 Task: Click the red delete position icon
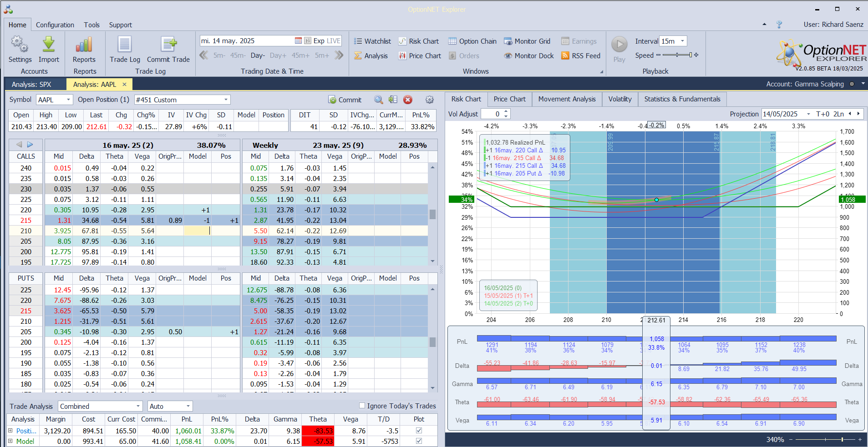[x=408, y=100]
